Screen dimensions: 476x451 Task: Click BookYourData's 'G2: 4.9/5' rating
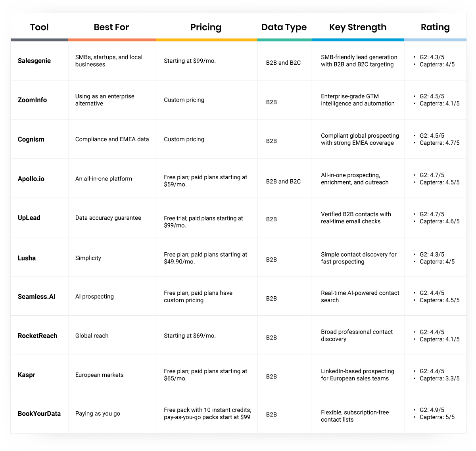coord(432,410)
